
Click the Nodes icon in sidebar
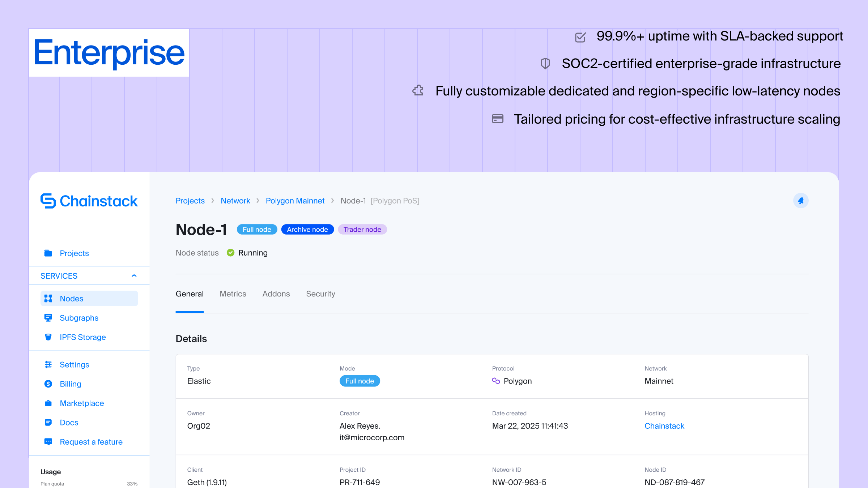pos(48,299)
